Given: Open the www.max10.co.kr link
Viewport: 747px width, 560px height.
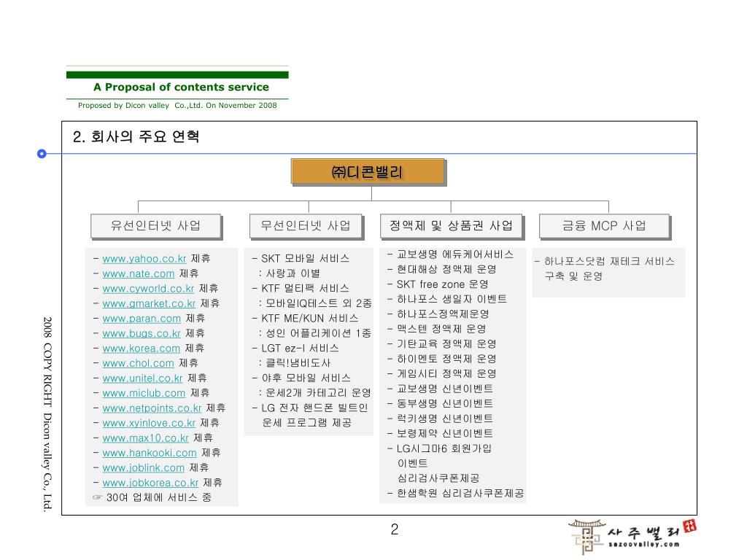Looking at the screenshot, I should [146, 438].
